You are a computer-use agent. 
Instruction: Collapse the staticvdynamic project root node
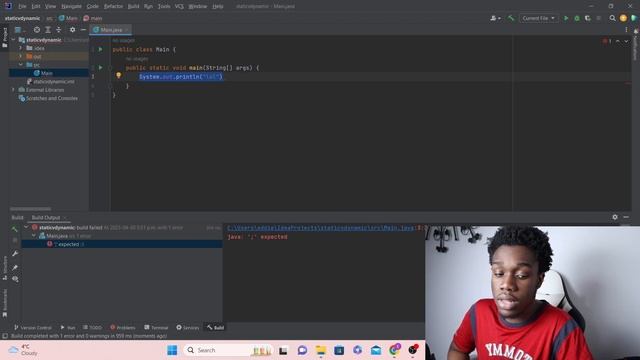pyautogui.click(x=13, y=40)
